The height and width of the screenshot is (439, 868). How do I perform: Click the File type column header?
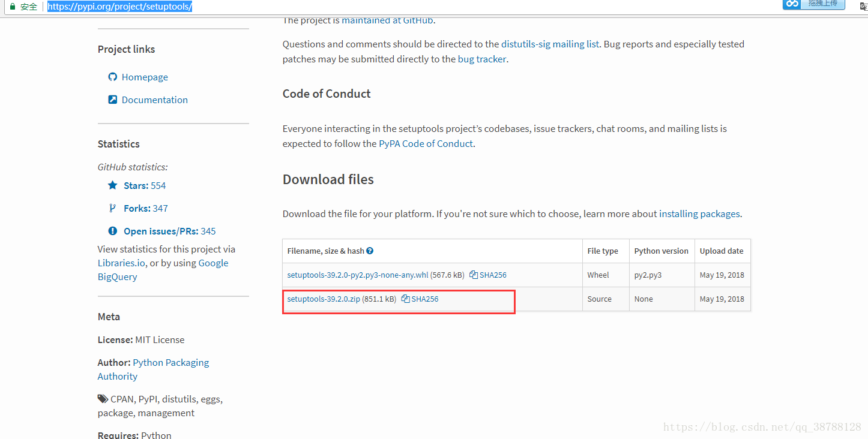click(603, 251)
